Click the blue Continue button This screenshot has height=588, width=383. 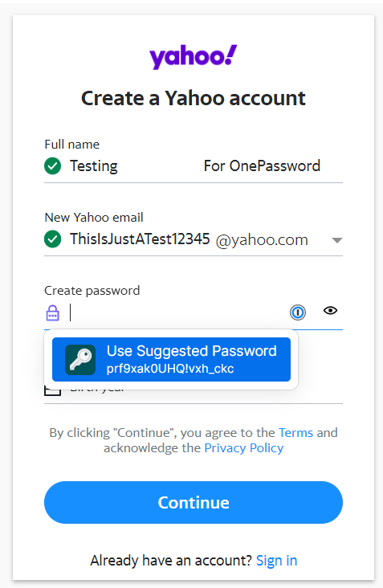[x=194, y=503]
